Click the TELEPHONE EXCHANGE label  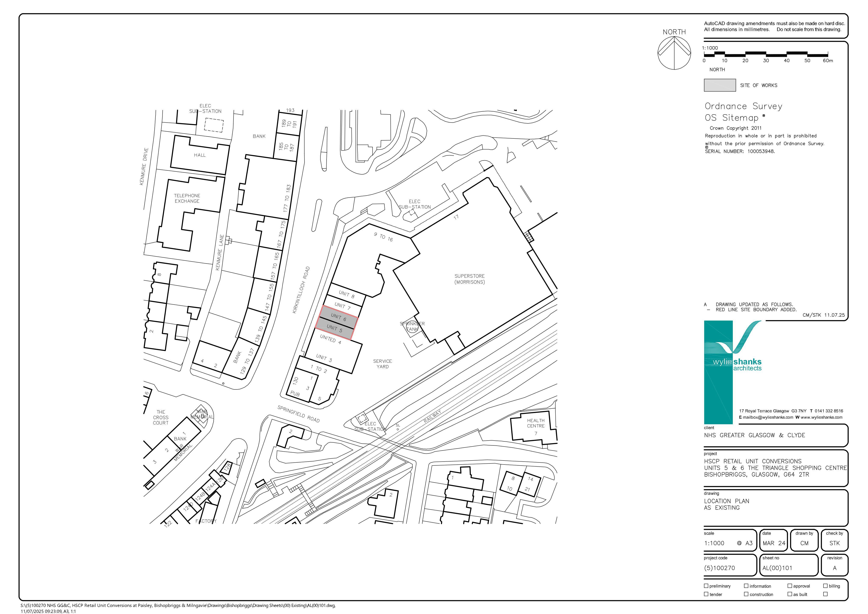[187, 198]
